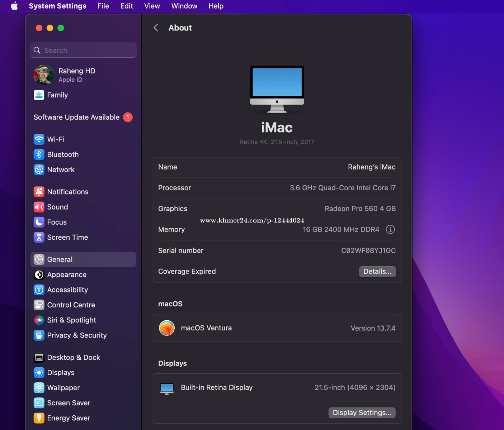Click the Memory info circle icon
Screen dimensions: 504x430
click(x=390, y=229)
